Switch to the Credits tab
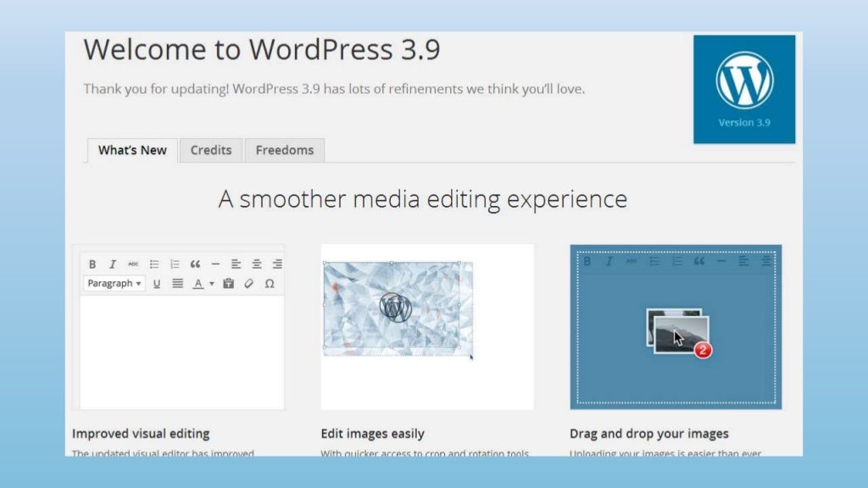 coord(211,151)
